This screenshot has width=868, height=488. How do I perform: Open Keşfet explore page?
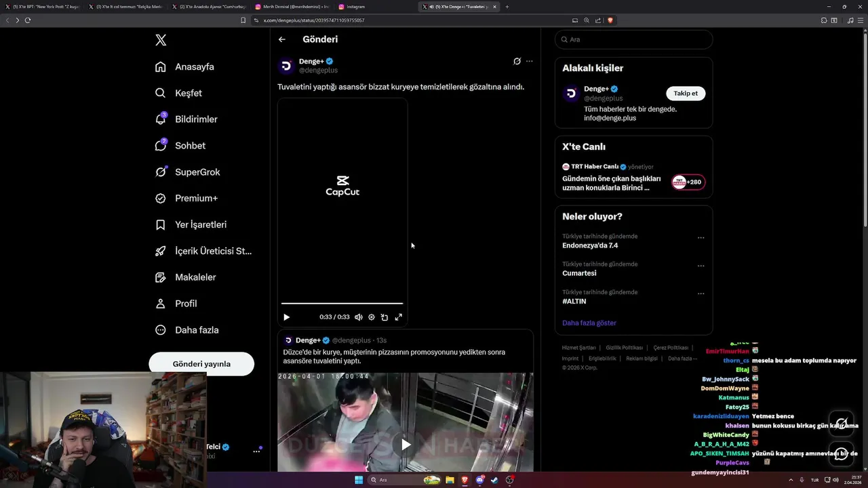point(178,93)
